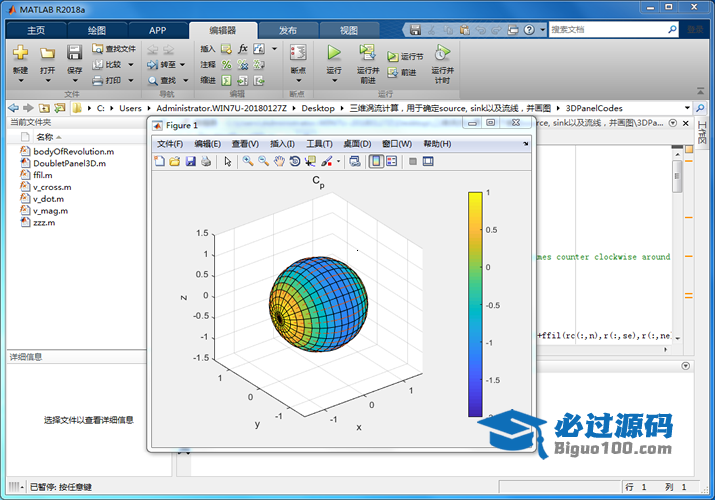Click the browse for folder icon
Viewport: 715px width, 500px height.
[60, 108]
